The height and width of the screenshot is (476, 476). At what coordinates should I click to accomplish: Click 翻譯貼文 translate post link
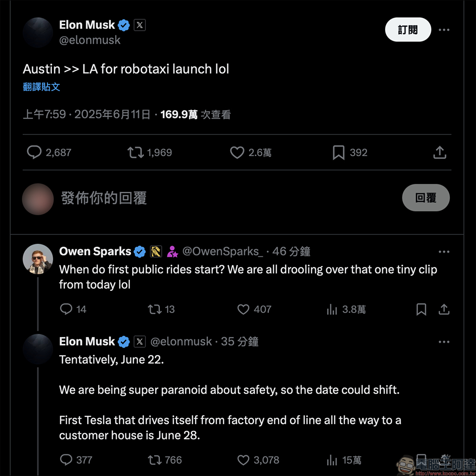tap(41, 87)
